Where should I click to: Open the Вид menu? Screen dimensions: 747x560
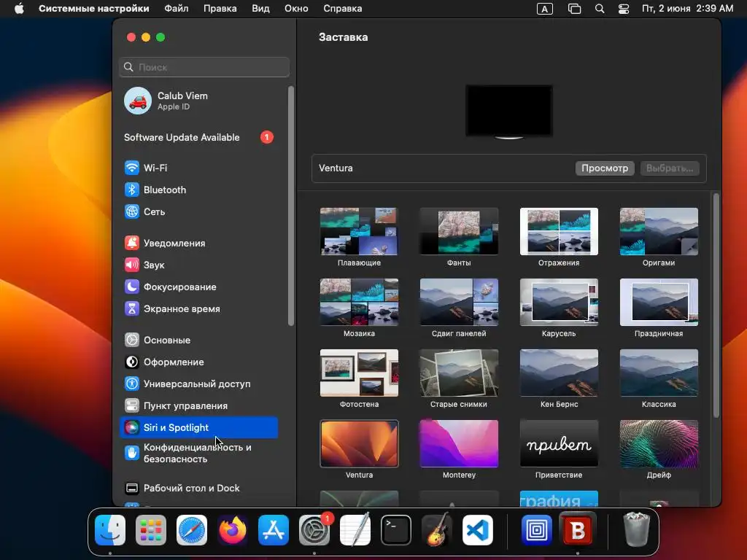[260, 9]
